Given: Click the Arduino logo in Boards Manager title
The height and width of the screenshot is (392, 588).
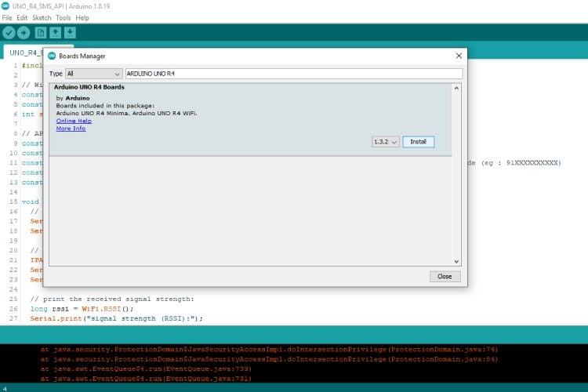Looking at the screenshot, I should pos(52,56).
